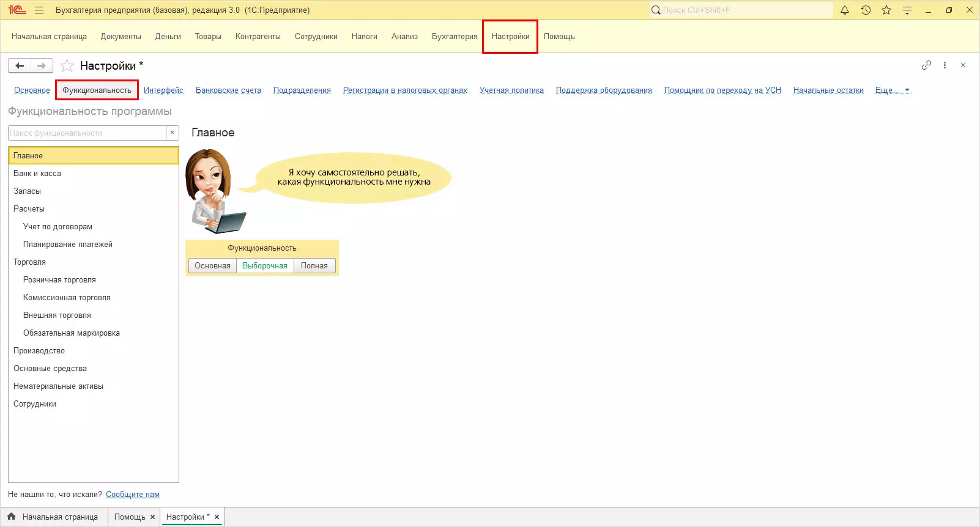Add Настройки page to favorites star
980x527 pixels.
tap(67, 65)
